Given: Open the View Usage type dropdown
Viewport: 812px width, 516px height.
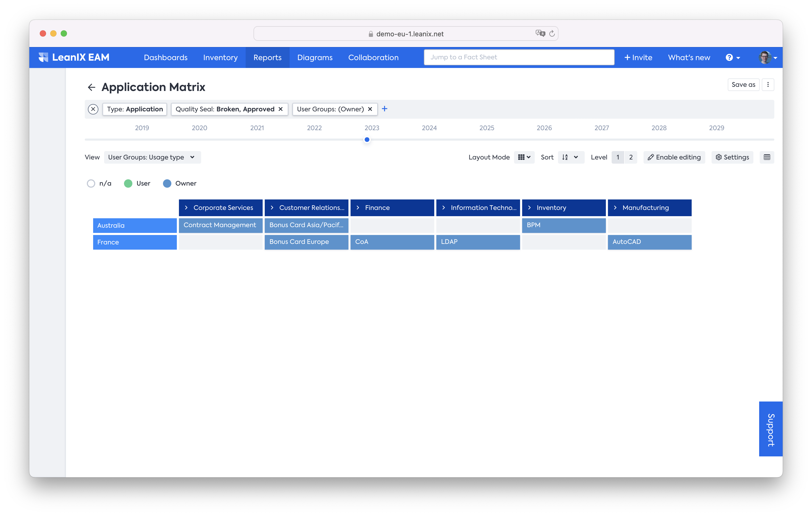Looking at the screenshot, I should [152, 157].
